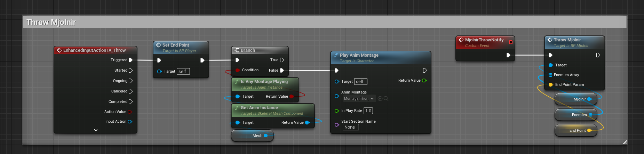
Task: Open the Montage_Thor asset dropdown
Action: [359, 99]
